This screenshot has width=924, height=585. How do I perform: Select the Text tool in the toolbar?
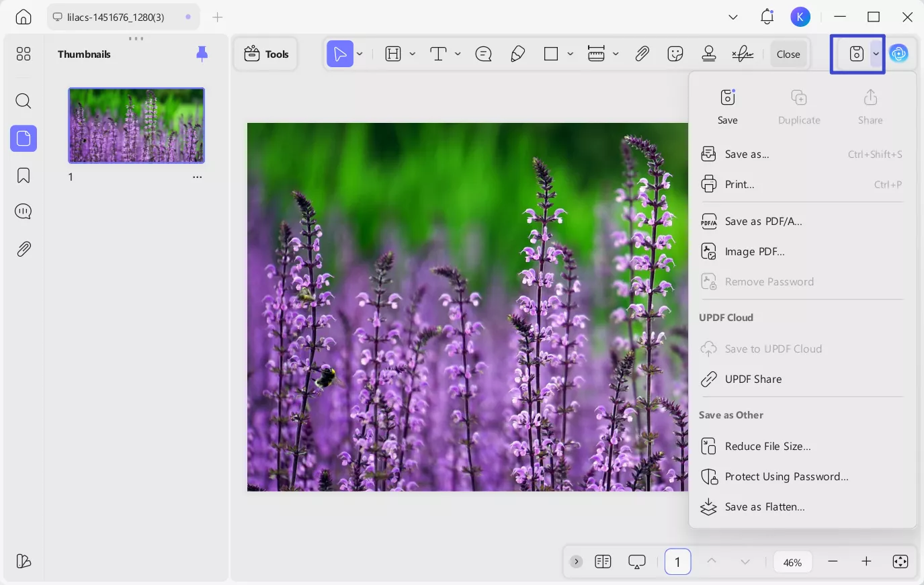coord(438,54)
